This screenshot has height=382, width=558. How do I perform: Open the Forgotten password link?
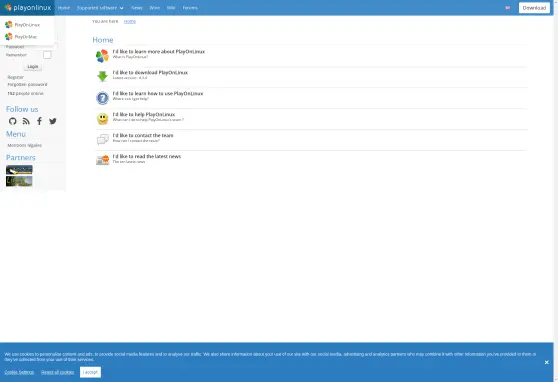pos(27,84)
